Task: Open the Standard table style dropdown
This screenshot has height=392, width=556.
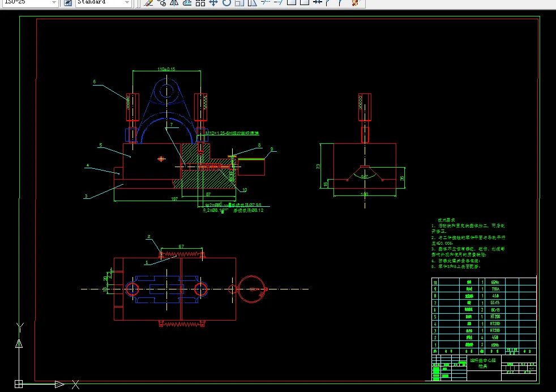Action: point(103,2)
